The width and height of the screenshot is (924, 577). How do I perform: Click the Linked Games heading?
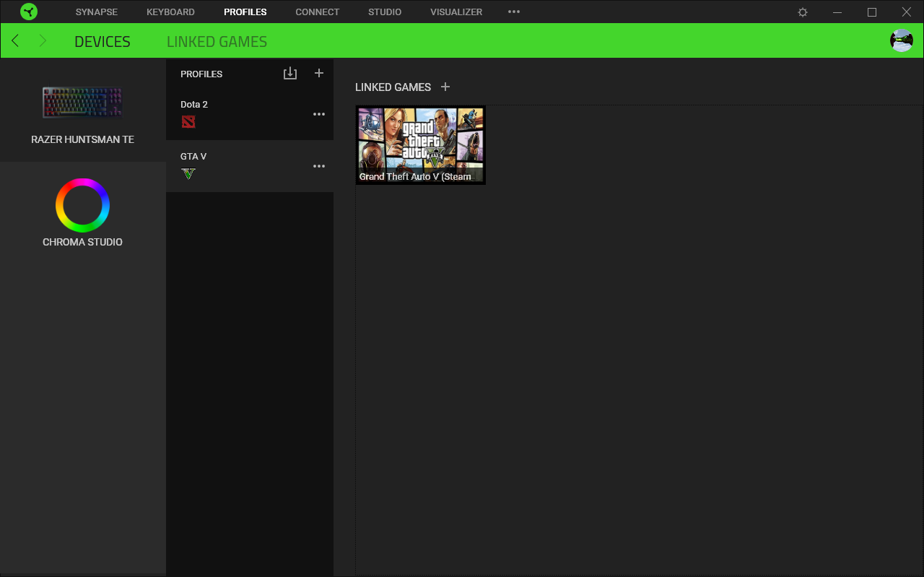point(393,87)
